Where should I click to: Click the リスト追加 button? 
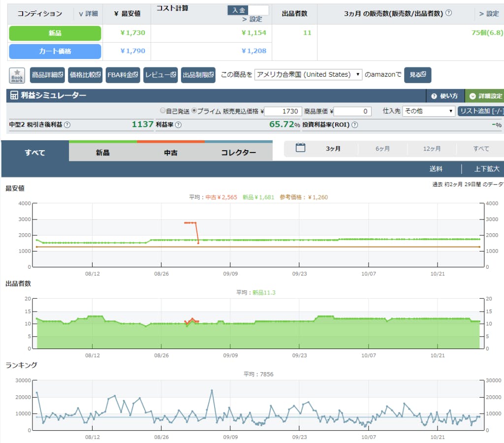click(x=480, y=111)
